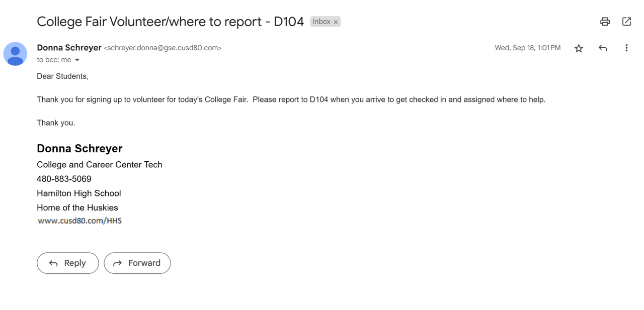Click the Donna Schreyer signature name
The width and height of the screenshot is (644, 310).
(x=79, y=149)
